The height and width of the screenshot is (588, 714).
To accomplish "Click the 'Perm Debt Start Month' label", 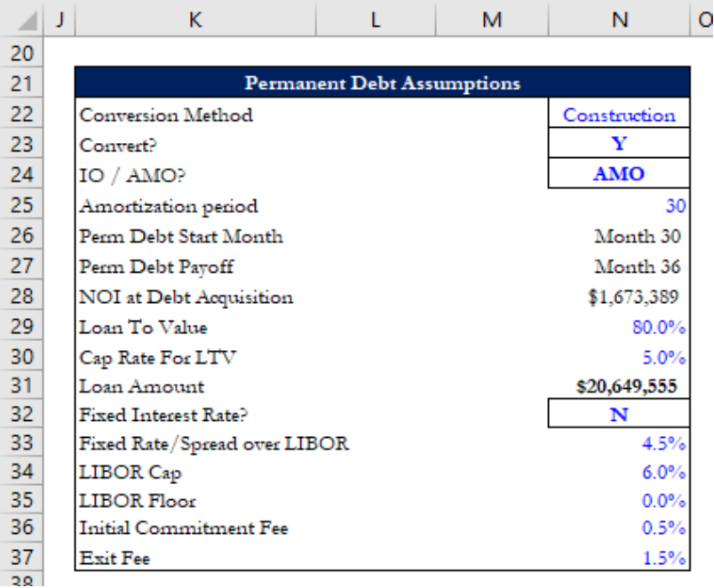I will pos(181,236).
